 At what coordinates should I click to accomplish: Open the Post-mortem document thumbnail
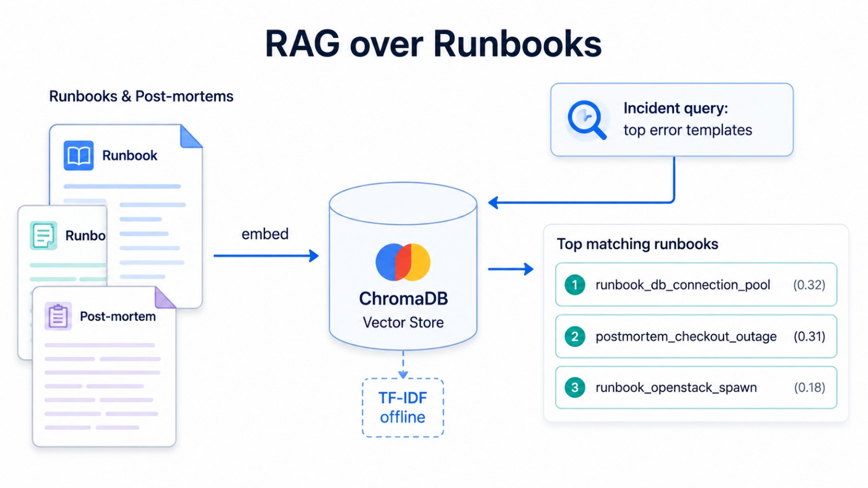click(x=104, y=367)
